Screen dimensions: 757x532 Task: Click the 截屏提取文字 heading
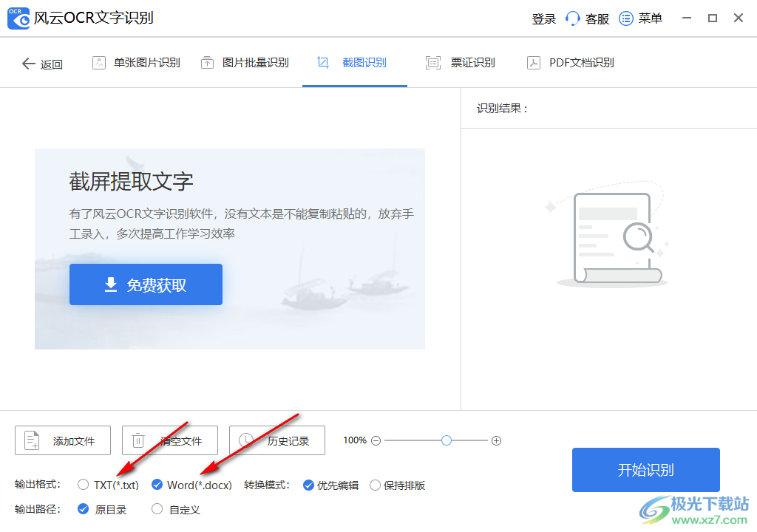tap(132, 182)
